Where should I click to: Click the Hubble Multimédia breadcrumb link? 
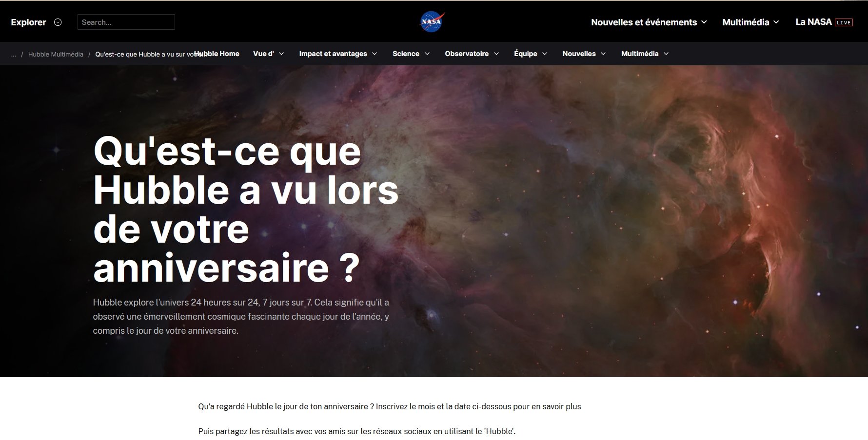pyautogui.click(x=56, y=54)
